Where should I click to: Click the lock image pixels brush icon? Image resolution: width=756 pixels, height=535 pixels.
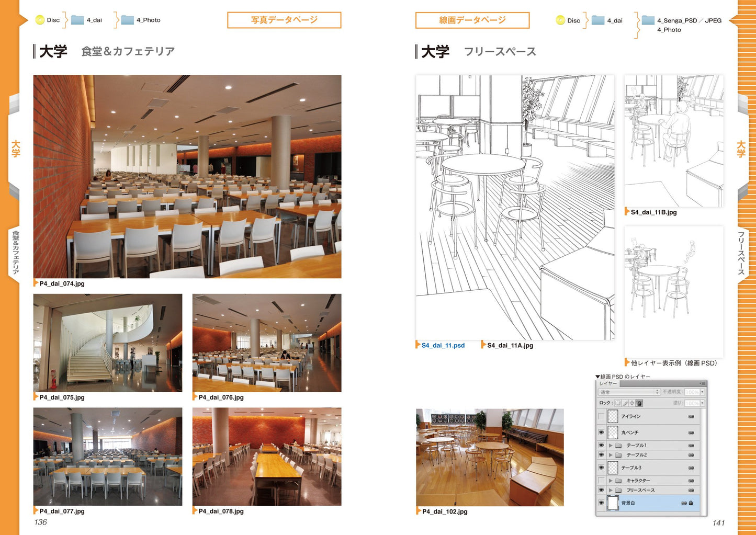click(x=625, y=403)
